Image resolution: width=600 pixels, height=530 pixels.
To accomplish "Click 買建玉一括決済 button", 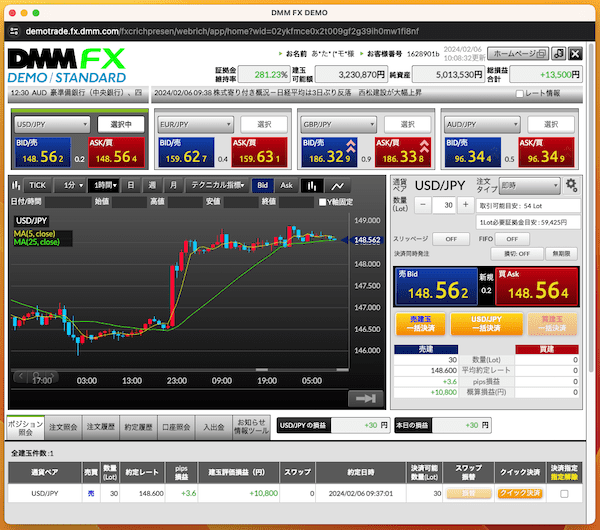I will coord(552,324).
